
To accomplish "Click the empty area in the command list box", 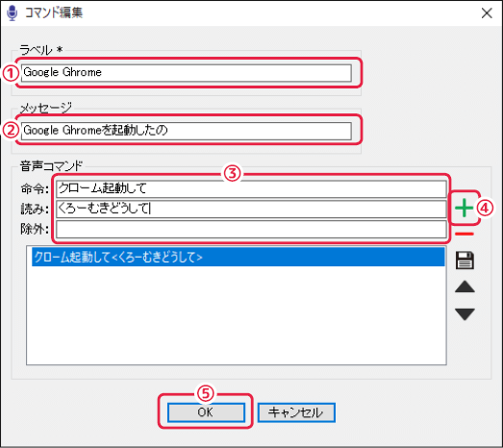I will point(237,315).
